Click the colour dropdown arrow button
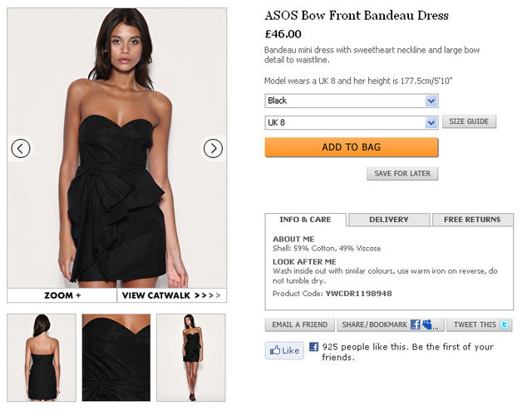Viewport: 532px width, 411px height. click(x=431, y=101)
